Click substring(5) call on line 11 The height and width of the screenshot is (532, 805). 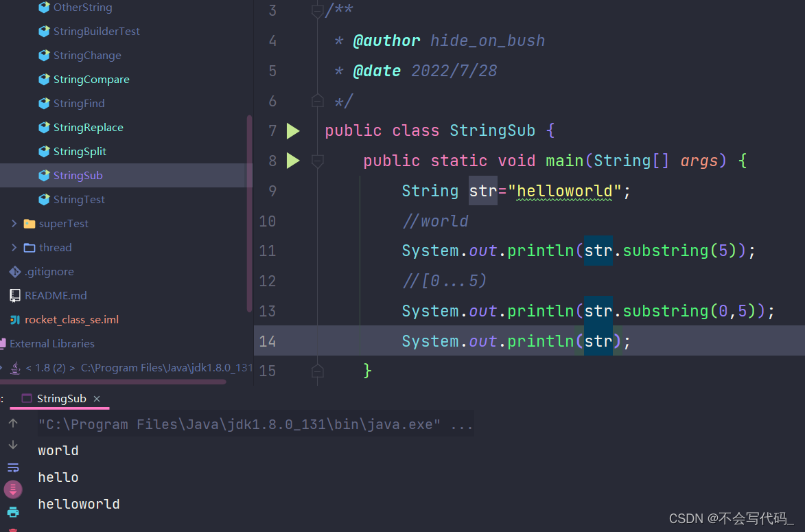click(684, 251)
